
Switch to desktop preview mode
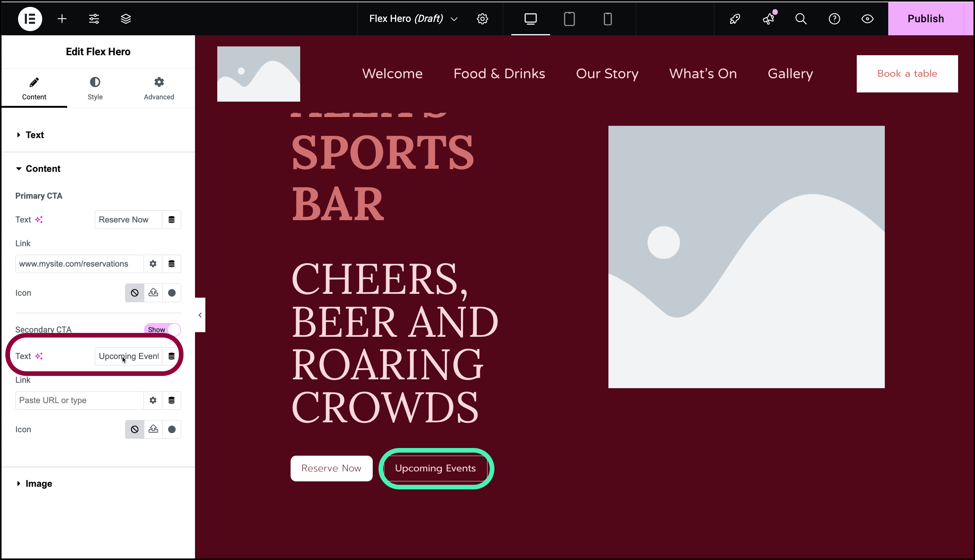point(530,18)
